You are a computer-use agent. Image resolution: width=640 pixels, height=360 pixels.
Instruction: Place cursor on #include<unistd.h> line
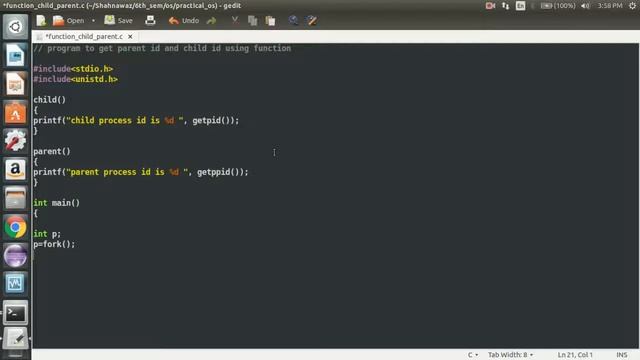pyautogui.click(x=76, y=79)
